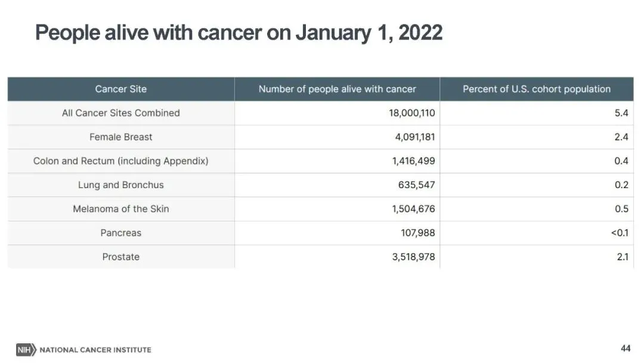The image size is (644, 363).
Task: Click the 1,416,499 value cell
Action: click(414, 161)
